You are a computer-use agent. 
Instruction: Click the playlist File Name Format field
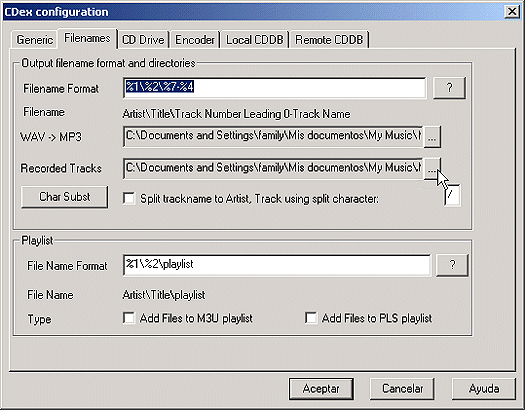click(x=277, y=265)
